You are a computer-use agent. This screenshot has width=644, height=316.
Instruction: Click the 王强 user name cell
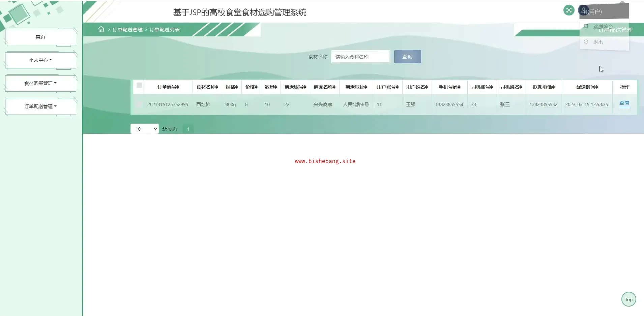411,104
